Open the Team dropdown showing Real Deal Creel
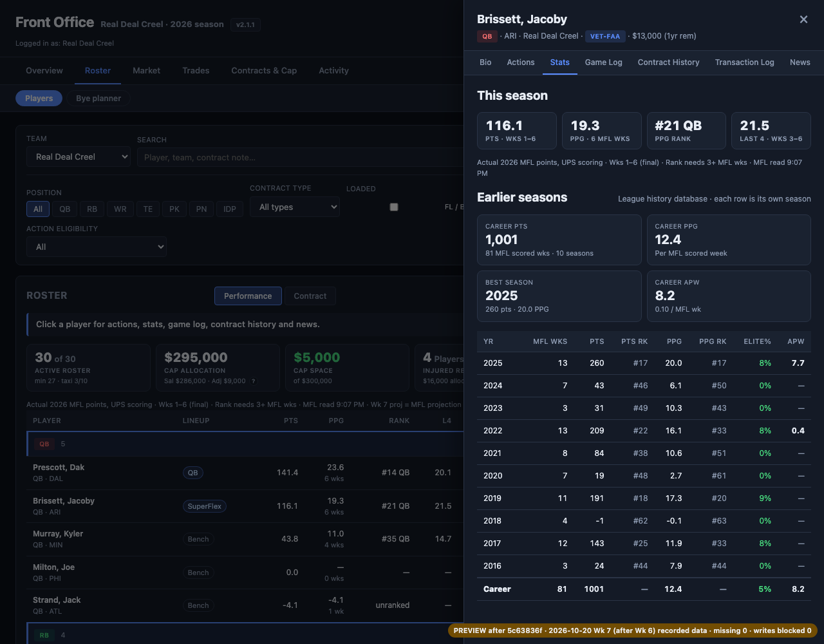Image resolution: width=824 pixels, height=644 pixels. (79, 156)
